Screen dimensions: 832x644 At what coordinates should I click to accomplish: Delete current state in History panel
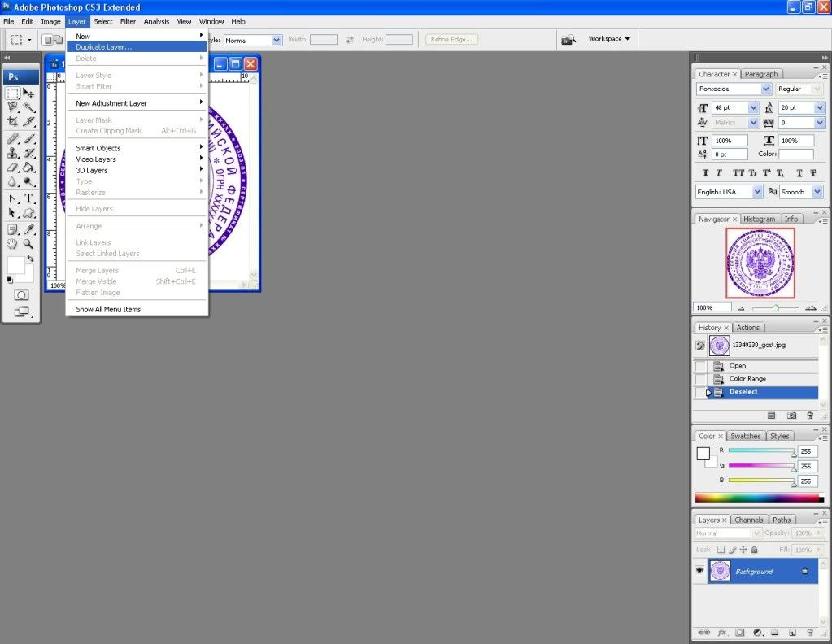[810, 416]
